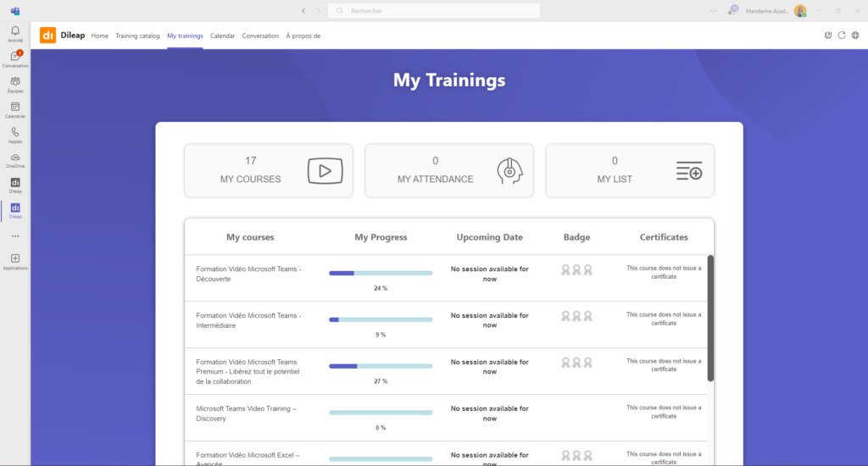The image size is (868, 466).
Task: Open title bar settings and more ellipsis
Action: pyautogui.click(x=714, y=10)
